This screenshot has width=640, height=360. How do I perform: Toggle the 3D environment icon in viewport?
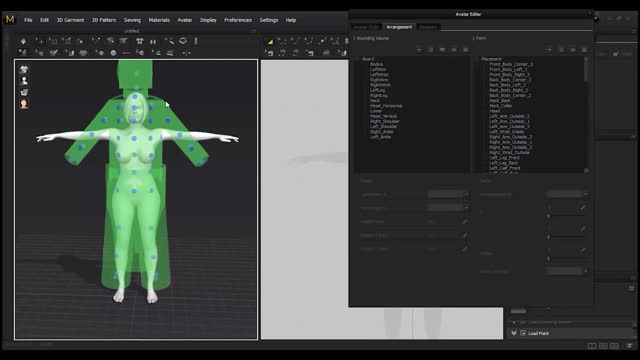24,92
